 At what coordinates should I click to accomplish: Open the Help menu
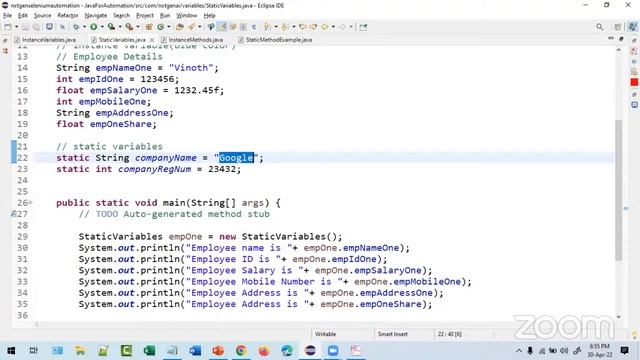209,16
